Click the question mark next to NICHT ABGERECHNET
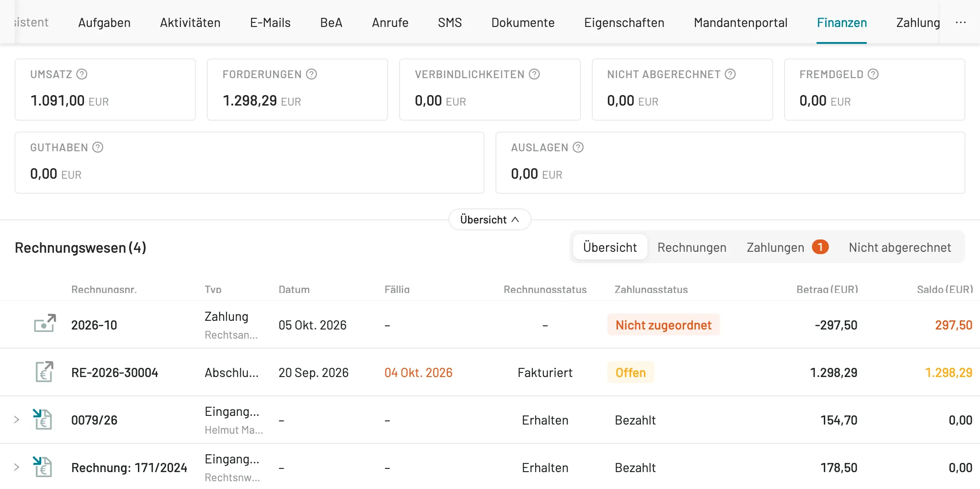 pyautogui.click(x=730, y=74)
